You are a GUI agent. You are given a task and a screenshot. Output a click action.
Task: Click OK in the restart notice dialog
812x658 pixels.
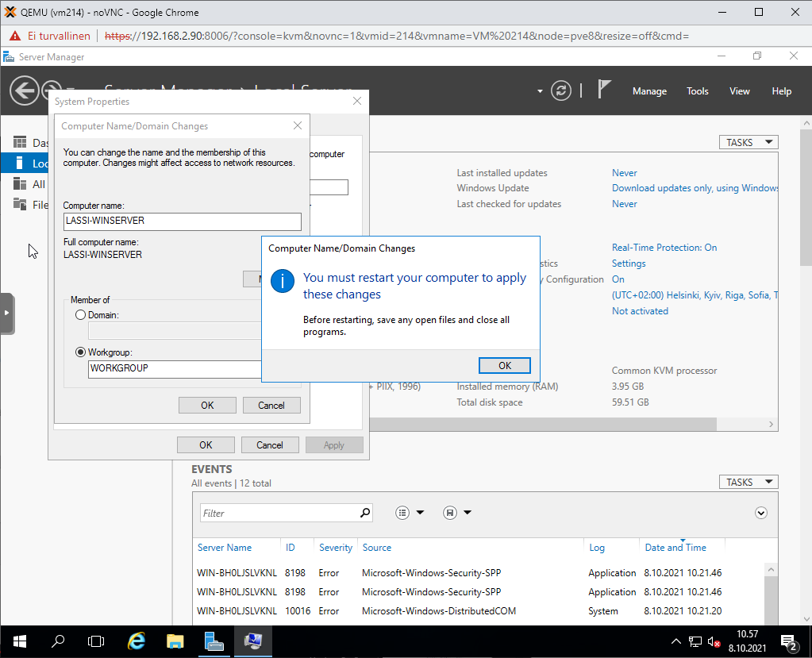click(504, 365)
